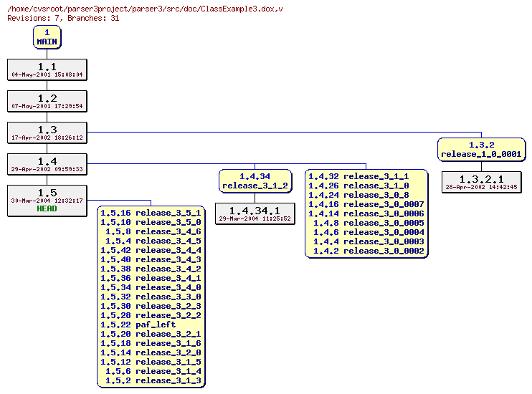
Task: Click 1.5.16 release_3_5_1 entry
Action: pos(151,213)
